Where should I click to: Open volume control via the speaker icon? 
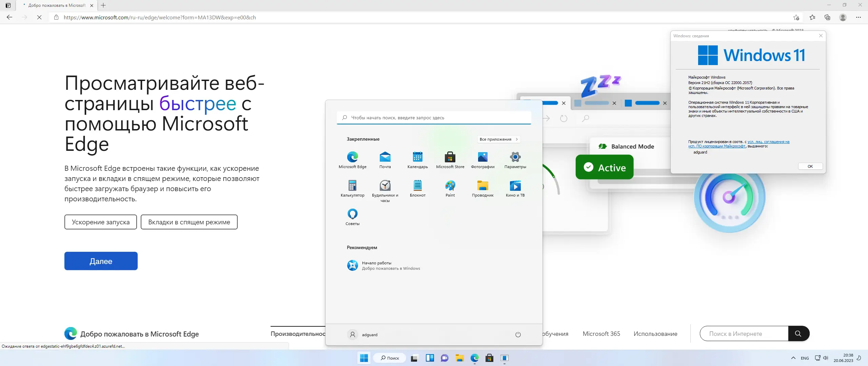coord(825,358)
